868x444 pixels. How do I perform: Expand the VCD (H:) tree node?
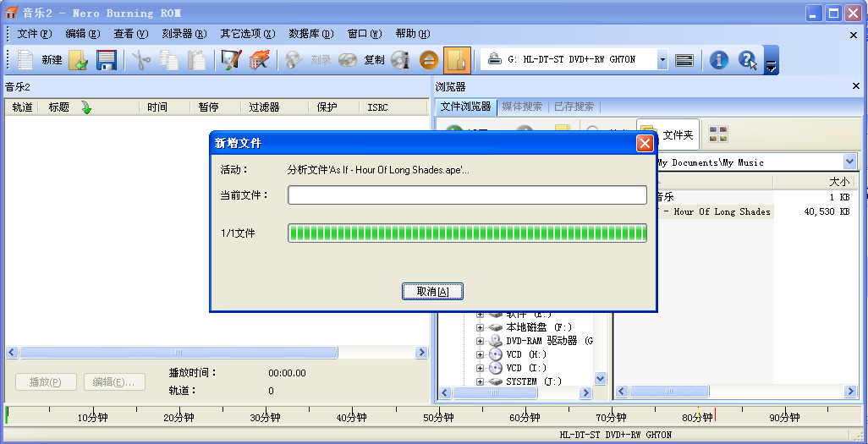pyautogui.click(x=480, y=354)
